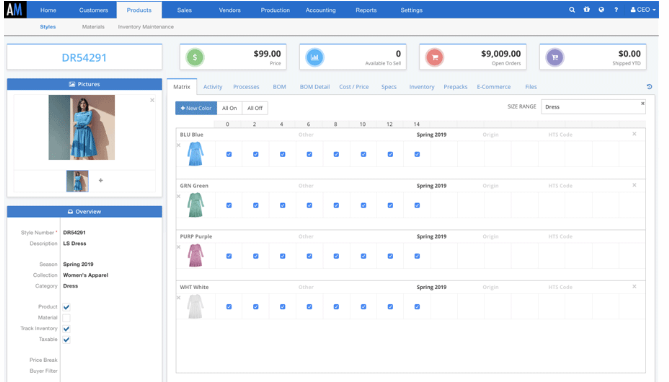Toggle size 14 checkbox for BLU Blue

(x=417, y=155)
